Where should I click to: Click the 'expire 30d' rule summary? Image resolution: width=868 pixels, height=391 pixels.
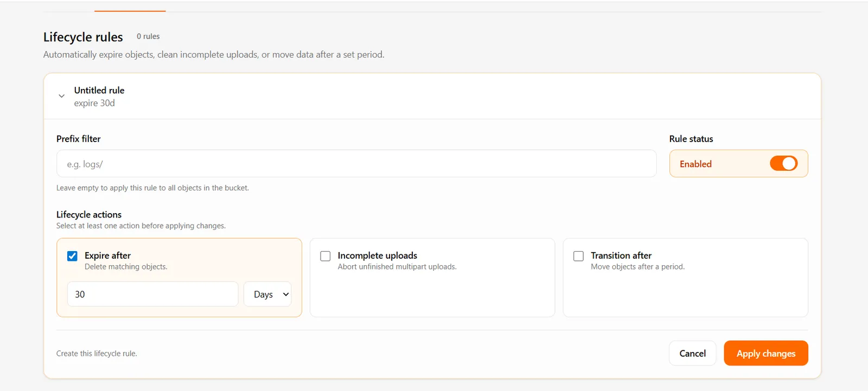[94, 103]
